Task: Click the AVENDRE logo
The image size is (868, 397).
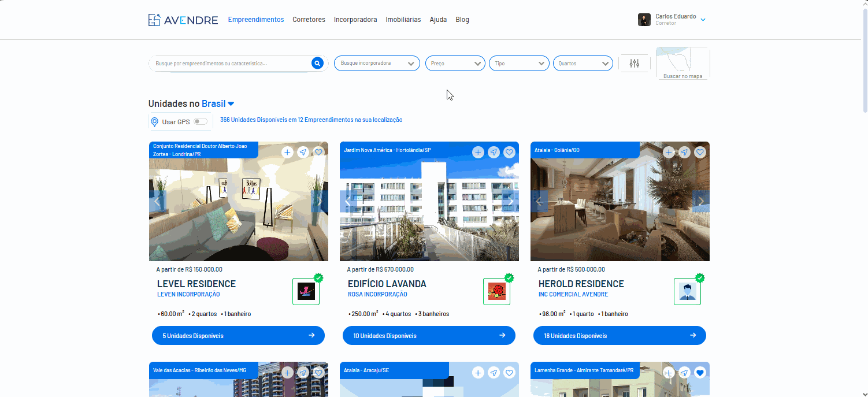Action: click(x=183, y=20)
